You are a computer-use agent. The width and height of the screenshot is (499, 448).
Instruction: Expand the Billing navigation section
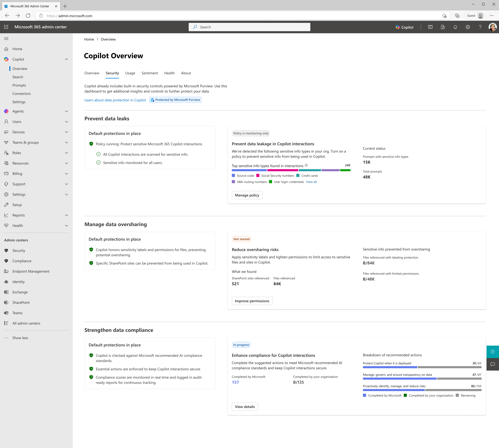[66, 174]
